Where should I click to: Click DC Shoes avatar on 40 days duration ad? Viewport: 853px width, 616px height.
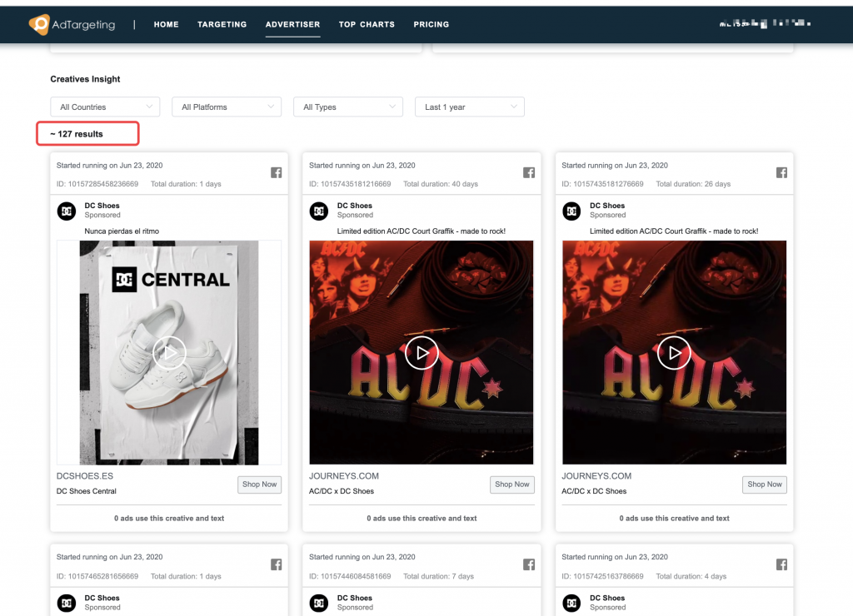(319, 211)
